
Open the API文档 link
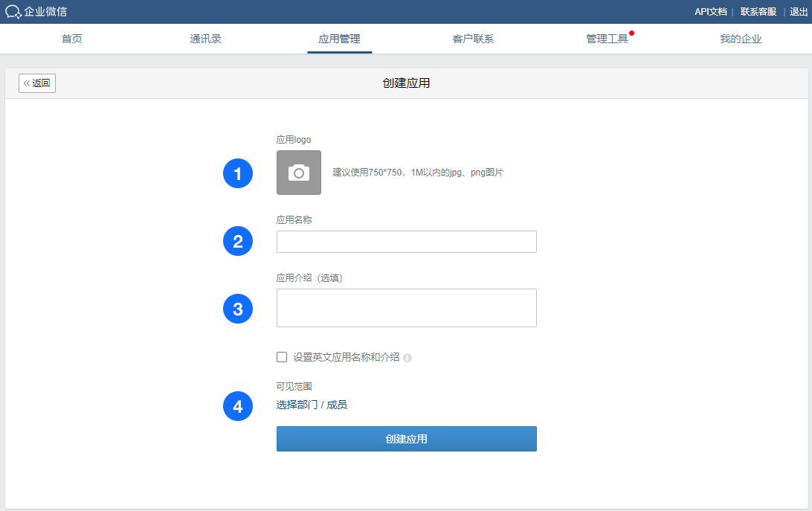pos(710,12)
